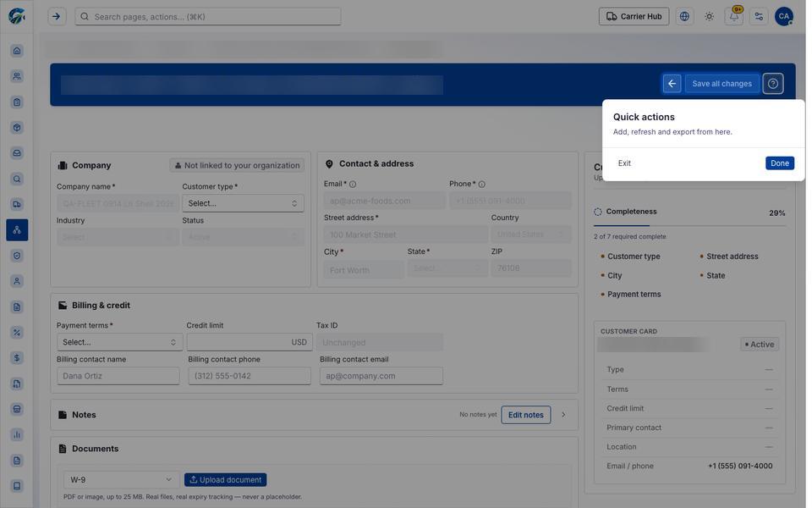
Task: Click the info icon next to Phone
Action: click(481, 184)
